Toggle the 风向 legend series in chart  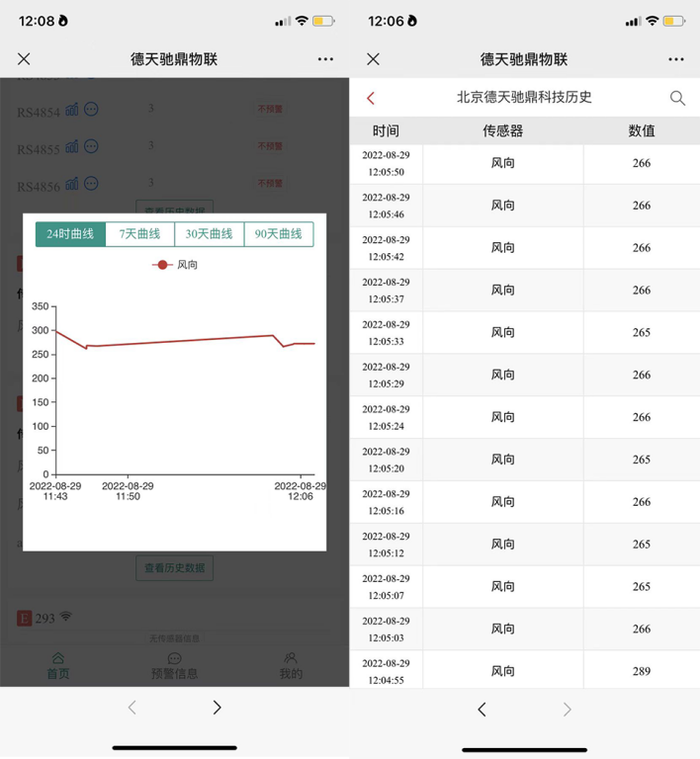click(x=175, y=265)
